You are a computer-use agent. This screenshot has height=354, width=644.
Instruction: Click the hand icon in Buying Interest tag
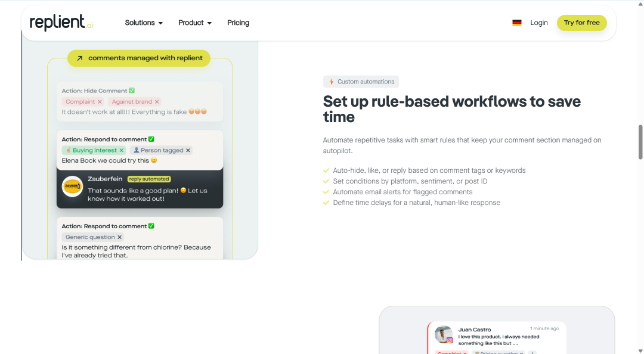[x=68, y=150]
